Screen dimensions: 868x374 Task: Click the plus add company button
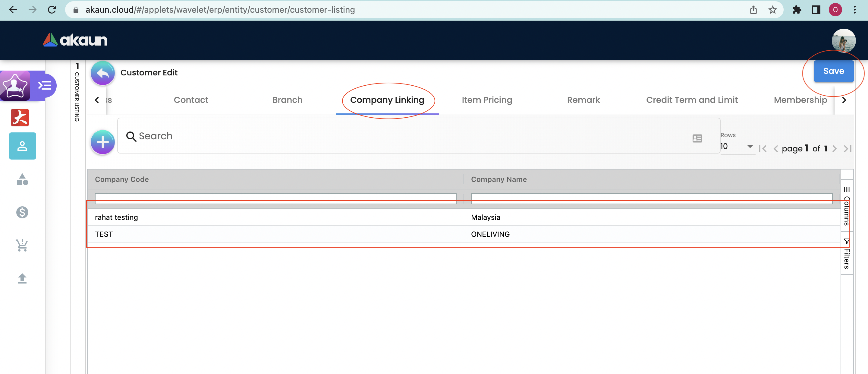102,142
